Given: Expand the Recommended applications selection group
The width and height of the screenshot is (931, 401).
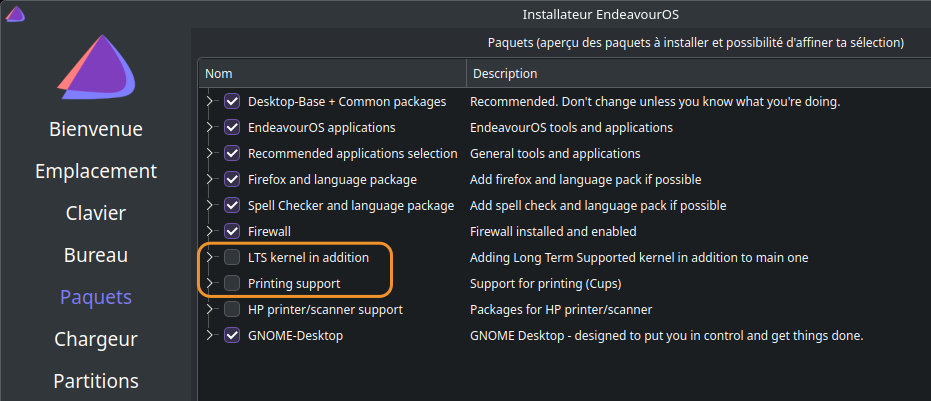Looking at the screenshot, I should point(209,153).
